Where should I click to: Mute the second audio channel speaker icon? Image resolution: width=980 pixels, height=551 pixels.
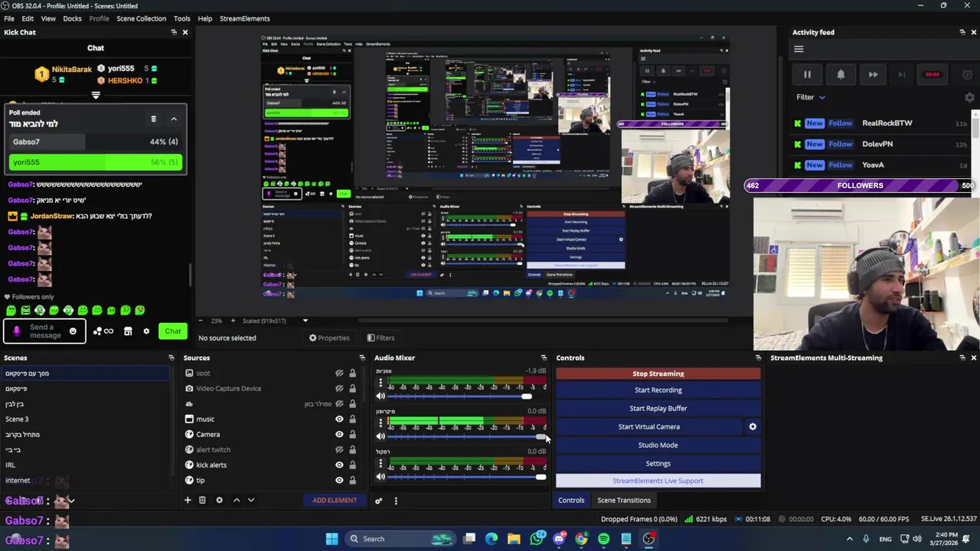tap(381, 436)
